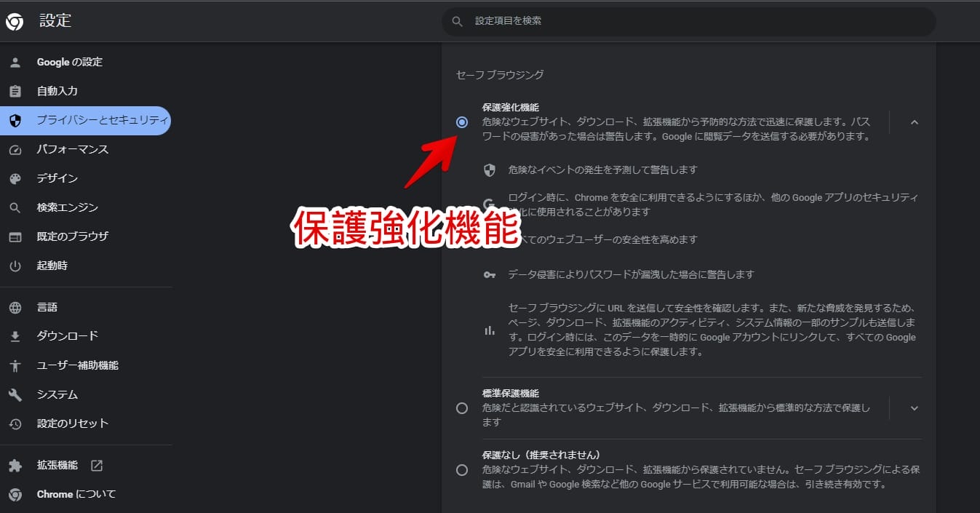Open ユーザー補助機能 settings section
The image size is (980, 513).
[85, 365]
